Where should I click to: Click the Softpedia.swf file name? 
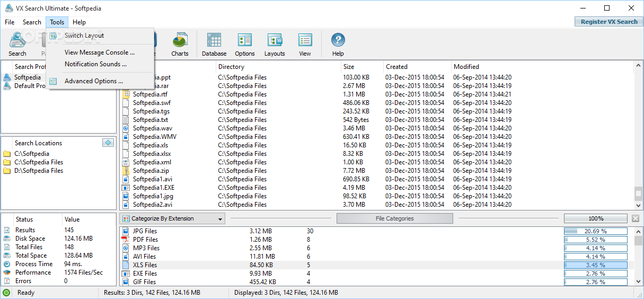pos(152,103)
